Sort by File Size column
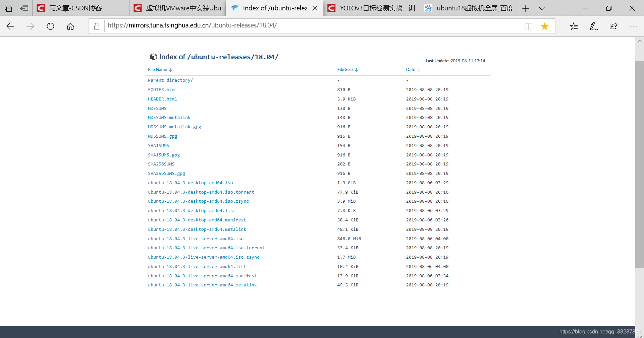 [x=347, y=70]
